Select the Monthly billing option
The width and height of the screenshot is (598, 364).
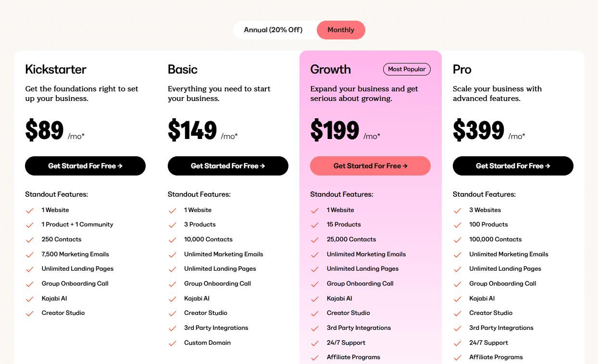click(x=341, y=30)
